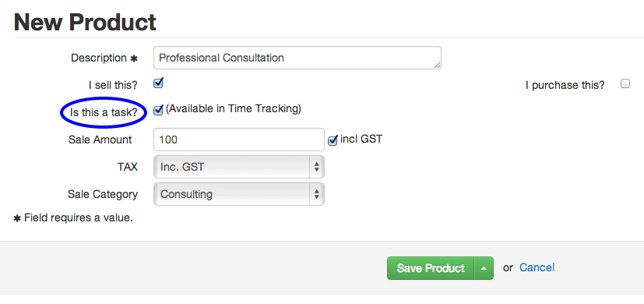Screen dimensions: 644x304
Task: Click the green Save Product button
Action: click(x=431, y=268)
